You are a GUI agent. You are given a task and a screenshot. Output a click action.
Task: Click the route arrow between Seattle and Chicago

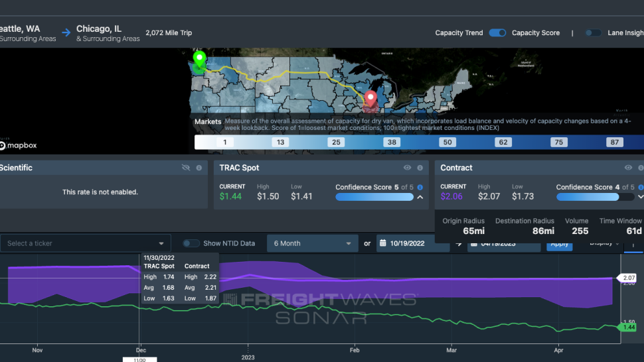[x=66, y=32]
